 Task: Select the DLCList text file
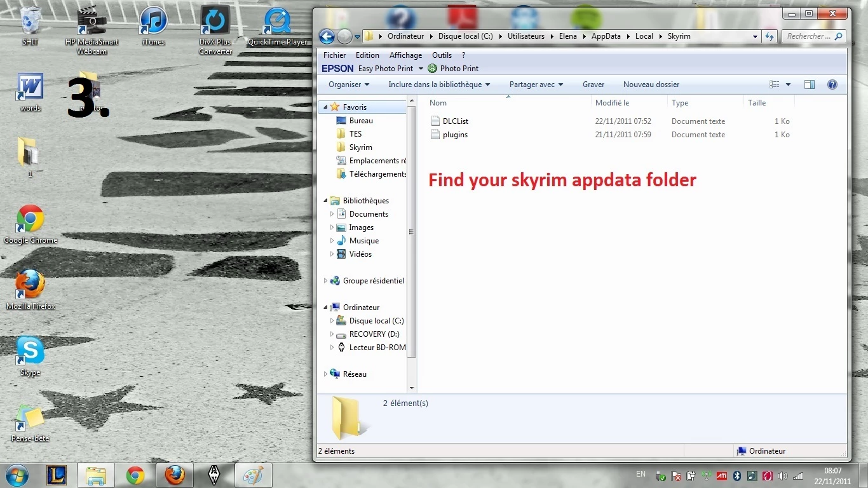(x=449, y=121)
